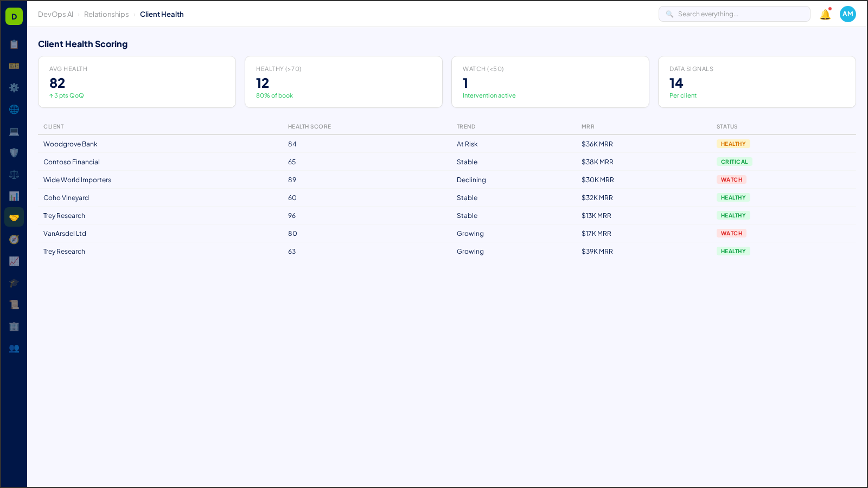This screenshot has height=488, width=868.
Task: Click the highlighted Handshake relationships icon
Action: [14, 217]
